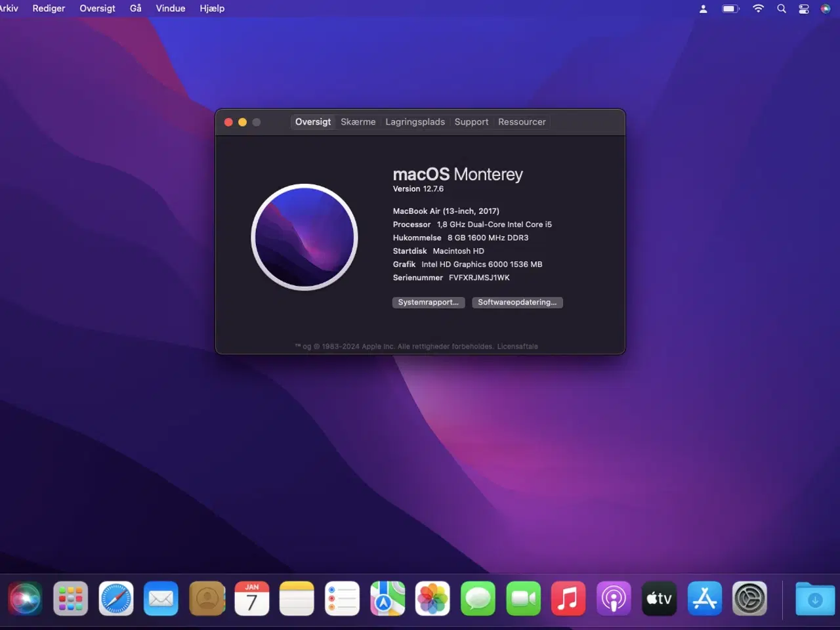Open the Contacts app icon
This screenshot has width=840, height=630.
click(207, 598)
